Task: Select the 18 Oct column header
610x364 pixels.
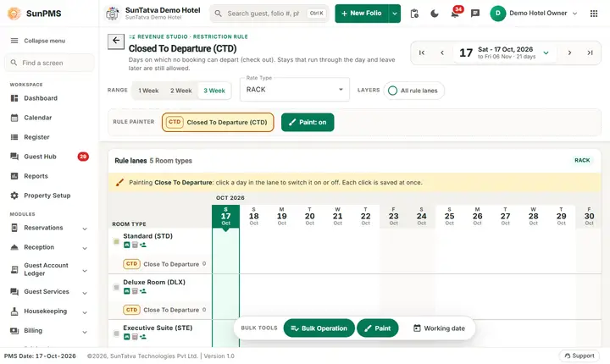Action: pyautogui.click(x=253, y=217)
